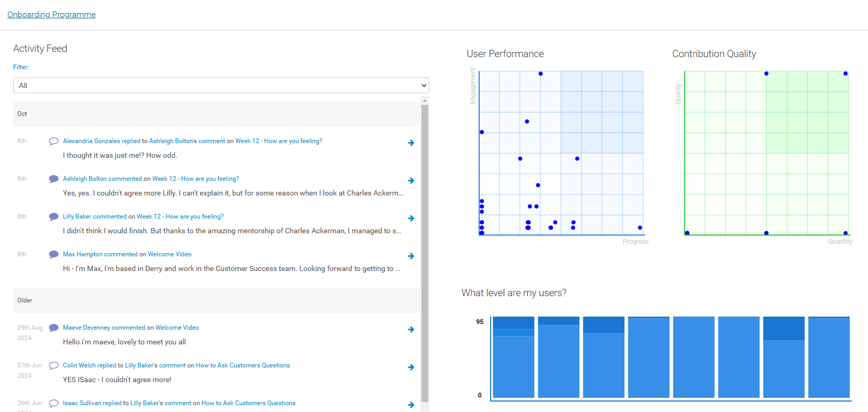Viewport: 868px width, 412px height.
Task: Open the How to Ask Customers Questions link
Action: 243,365
